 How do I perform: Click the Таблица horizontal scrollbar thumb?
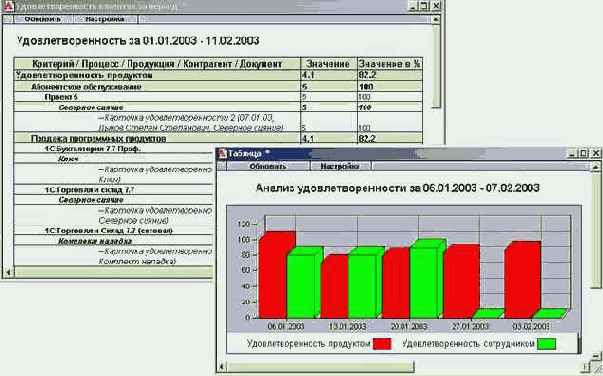coord(320,367)
